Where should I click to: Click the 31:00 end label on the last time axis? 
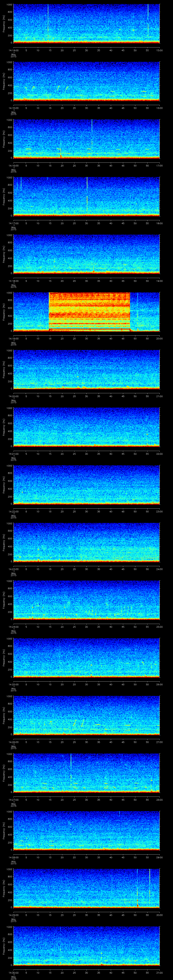(160, 973)
